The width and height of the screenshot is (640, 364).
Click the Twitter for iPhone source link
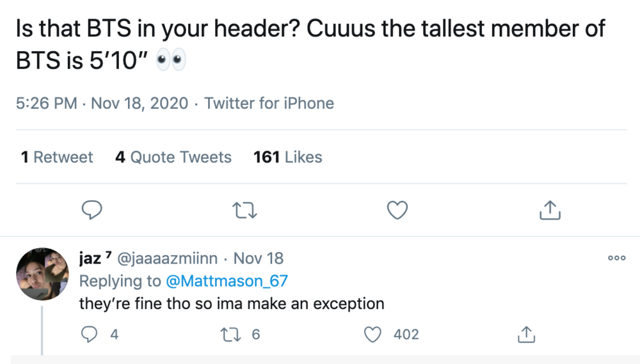pos(269,103)
